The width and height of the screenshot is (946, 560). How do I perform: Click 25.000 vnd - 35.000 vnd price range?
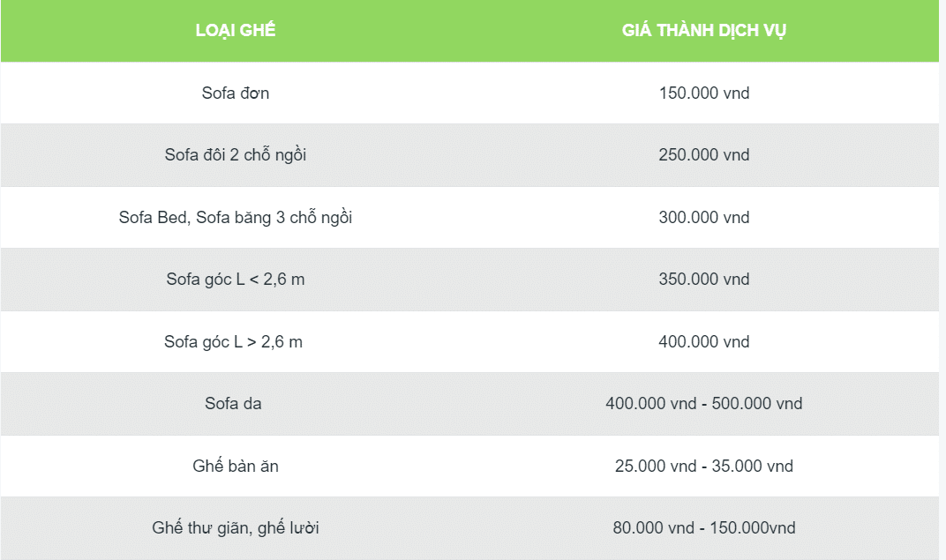pyautogui.click(x=704, y=466)
